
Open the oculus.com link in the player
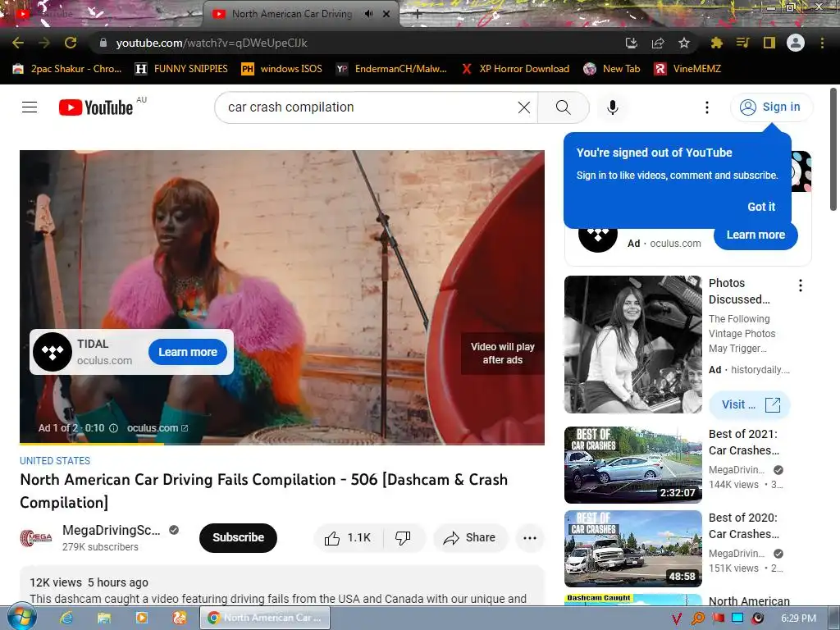157,428
